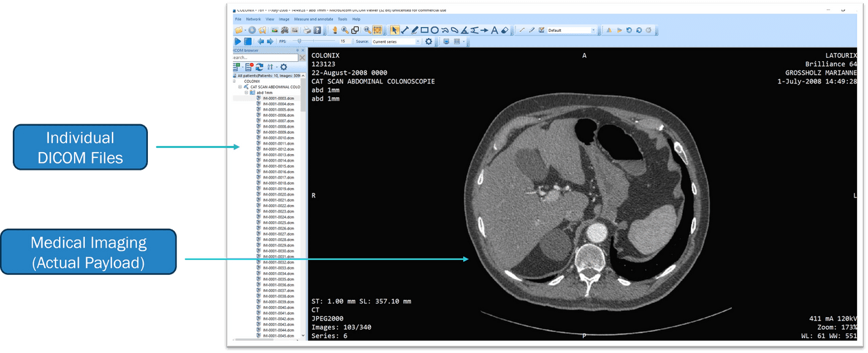Open the Tools menu
Viewport: 868px width, 353px height.
point(342,19)
